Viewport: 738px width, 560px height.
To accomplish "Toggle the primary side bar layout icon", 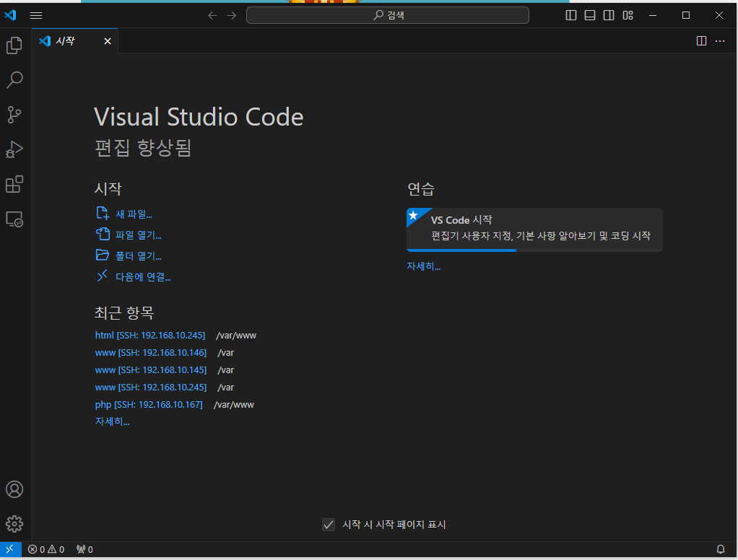I will (571, 16).
